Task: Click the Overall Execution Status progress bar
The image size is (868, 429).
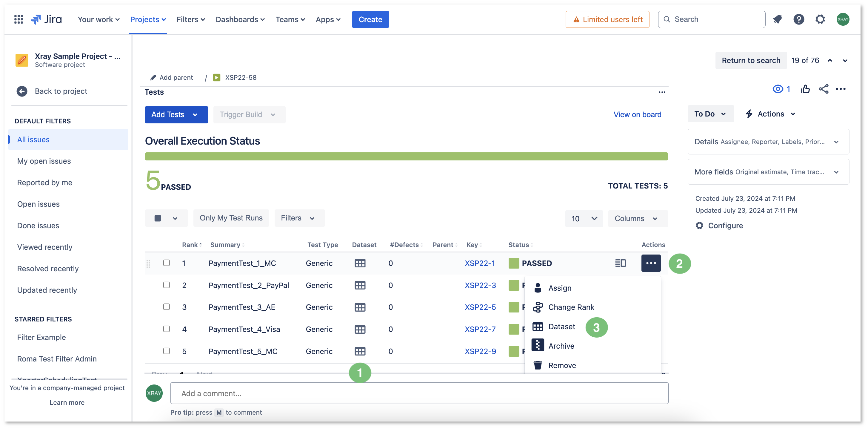Action: [406, 157]
